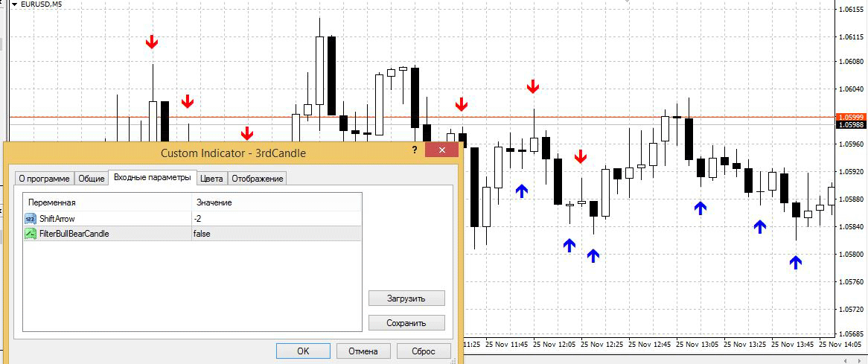The width and height of the screenshot is (868, 364).
Task: Select the Общие tab
Action: click(x=92, y=179)
